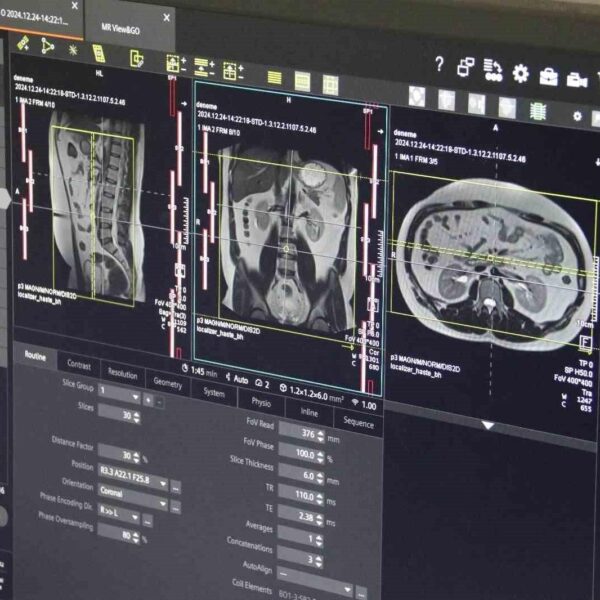Image resolution: width=600 pixels, height=600 pixels.
Task: Click the arrow at sagittal segment top-right
Action: [x=184, y=103]
